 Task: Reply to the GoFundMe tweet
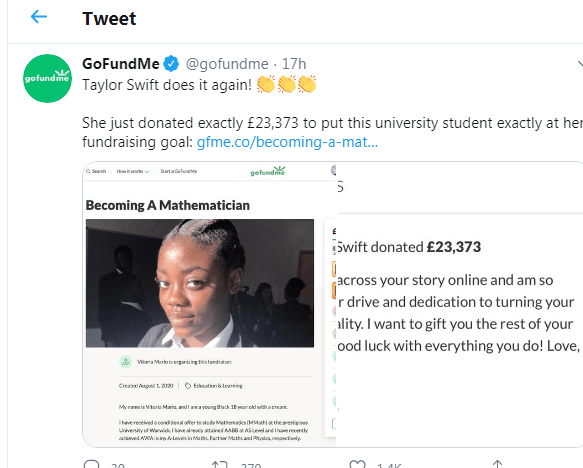tap(91, 464)
